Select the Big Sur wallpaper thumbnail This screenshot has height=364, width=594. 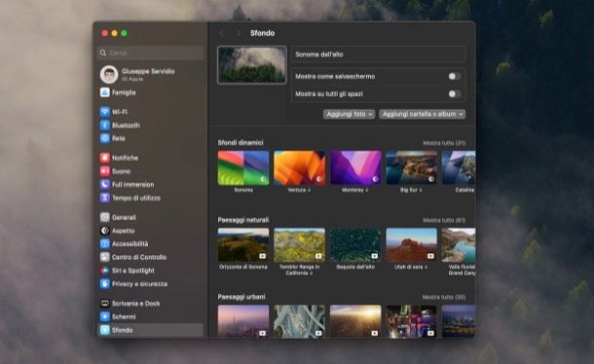point(411,167)
